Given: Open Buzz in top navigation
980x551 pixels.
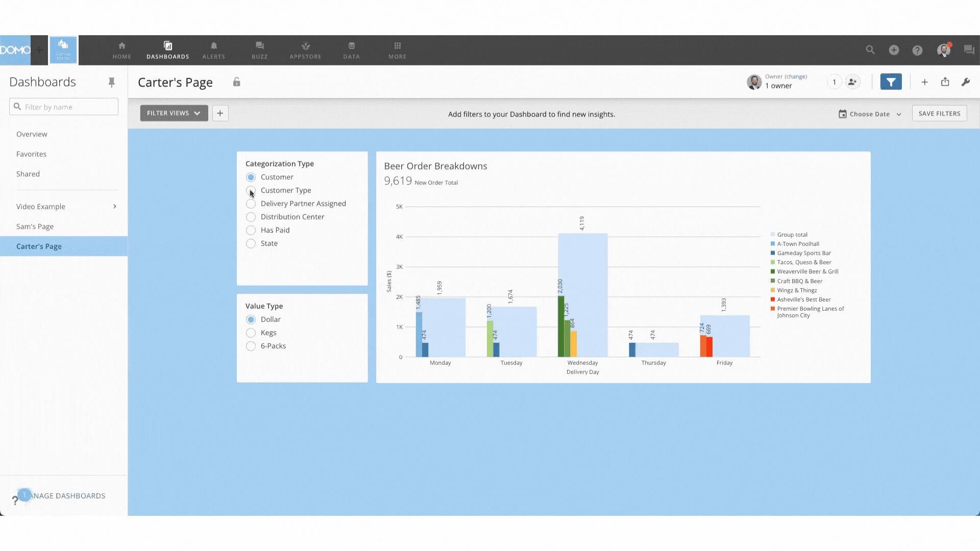Looking at the screenshot, I should 260,50.
